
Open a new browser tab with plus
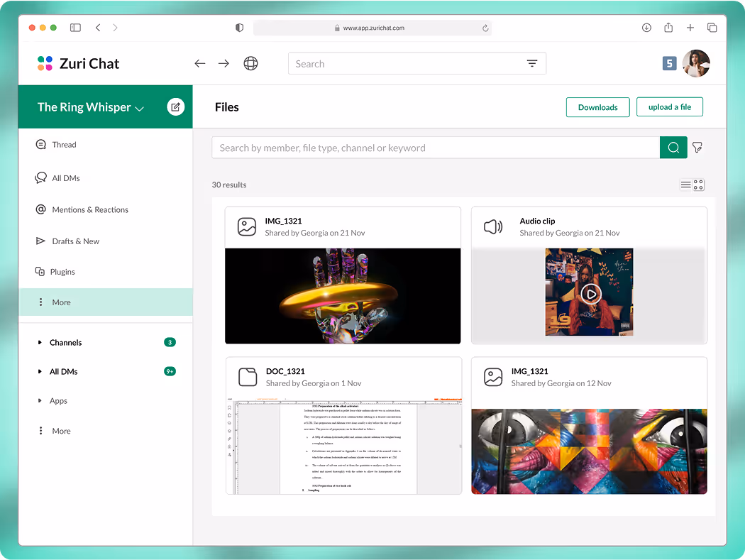690,28
